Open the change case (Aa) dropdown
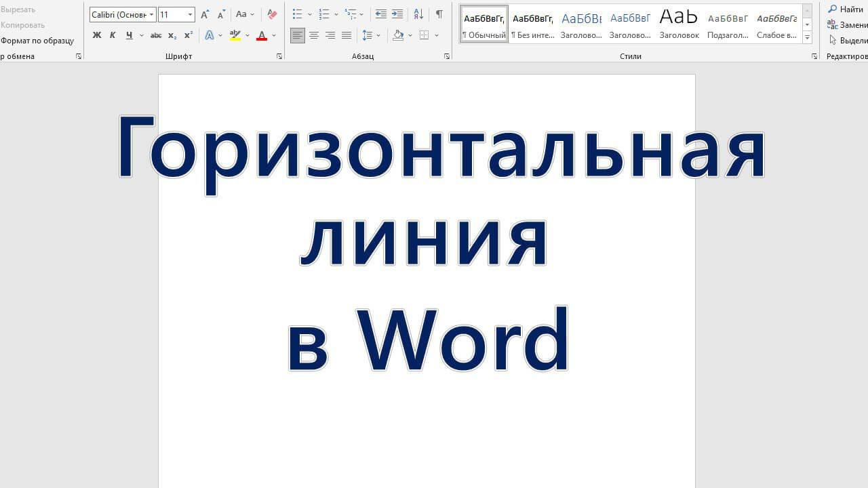Image resolution: width=868 pixels, height=488 pixels. coord(245,14)
